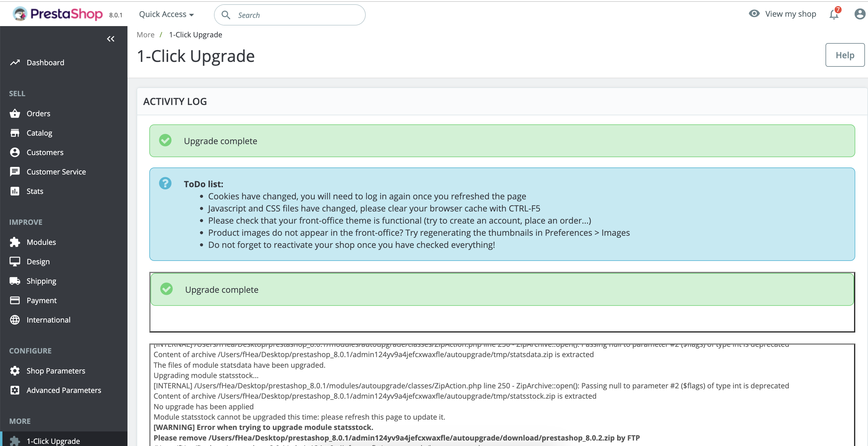Image resolution: width=868 pixels, height=446 pixels.
Task: Open the Dashboard via its trend chart icon
Action: pyautogui.click(x=15, y=62)
